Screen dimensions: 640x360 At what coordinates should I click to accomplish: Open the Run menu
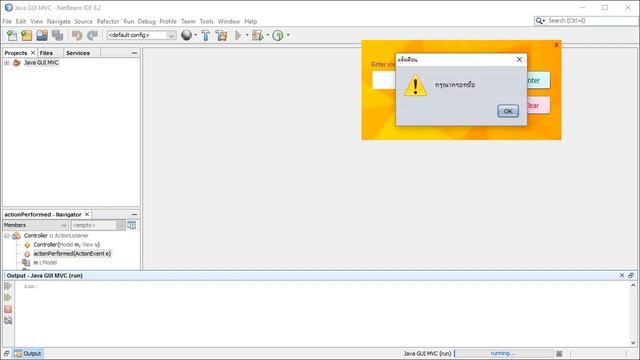point(129,21)
